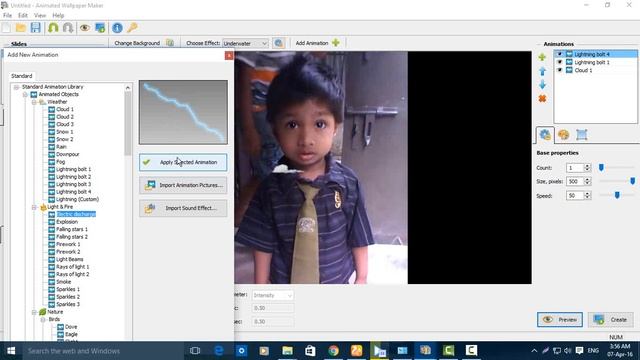Image resolution: width=640 pixels, height=360 pixels.
Task: Click the Preview button
Action: [x=560, y=320]
